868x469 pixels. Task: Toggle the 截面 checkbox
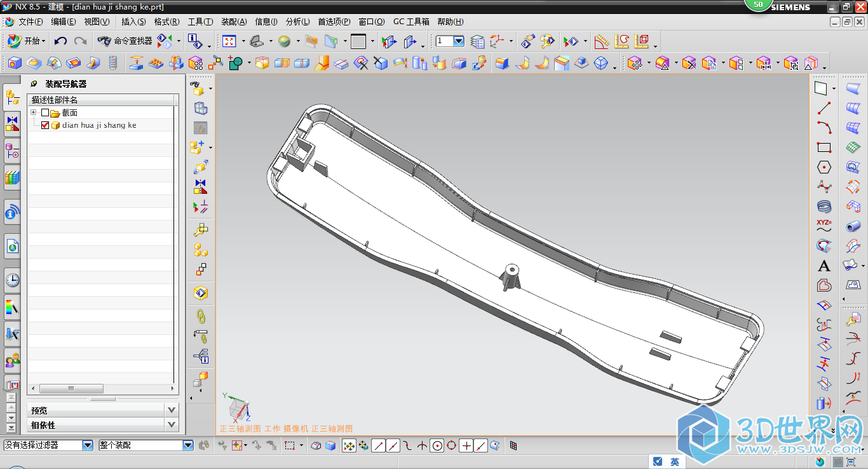[x=45, y=112]
